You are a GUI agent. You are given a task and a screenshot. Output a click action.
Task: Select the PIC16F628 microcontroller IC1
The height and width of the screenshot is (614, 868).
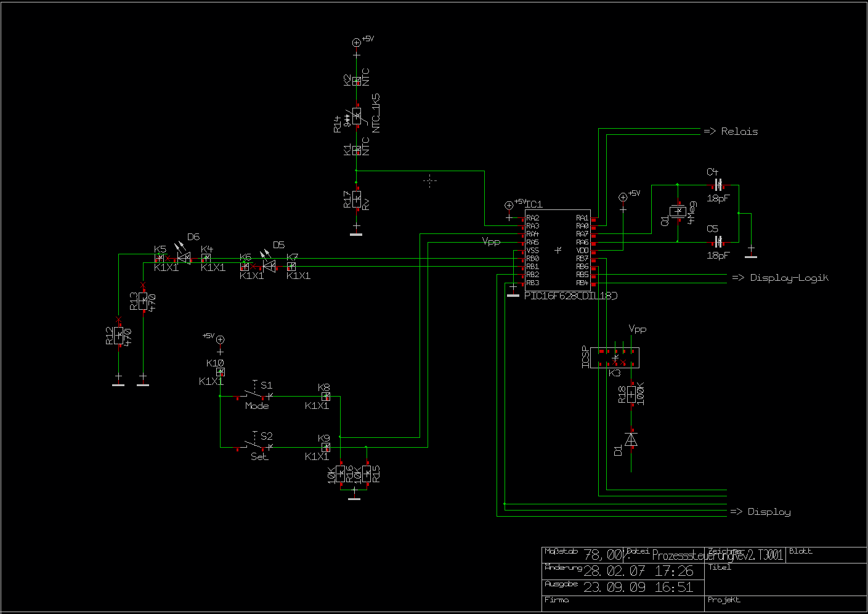pos(558,250)
